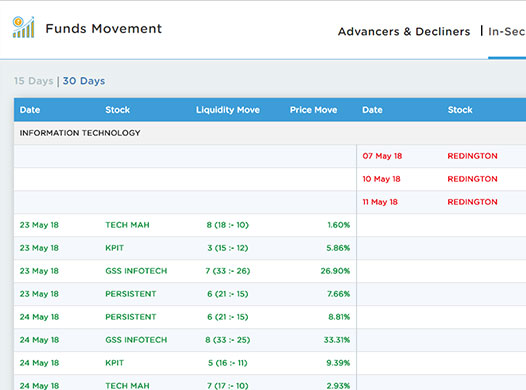Screen dimensions: 526x390
Task: Click the Funds Movement chart logo icon
Action: (x=23, y=27)
